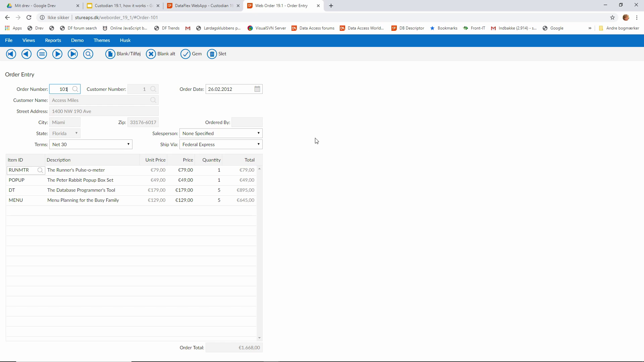Bookmark this page with star icon
Image resolution: width=644 pixels, height=362 pixels.
point(612,17)
